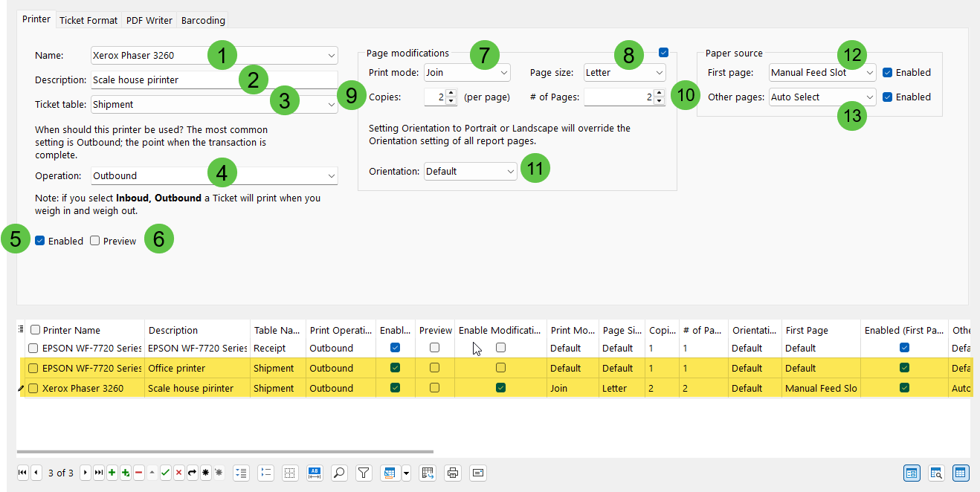The image size is (980, 492).
Task: Toggle the Preview checkbox
Action: point(95,241)
